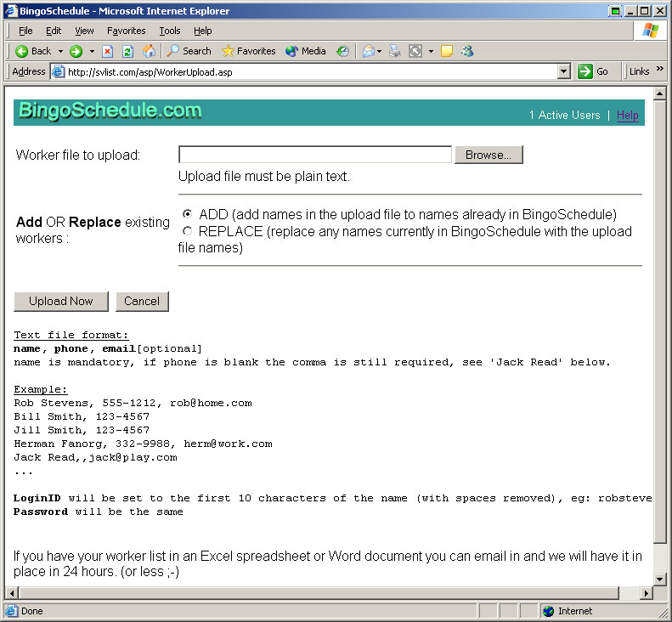672x622 pixels.
Task: Click the Windows flag logo in menu bar
Action: (651, 31)
